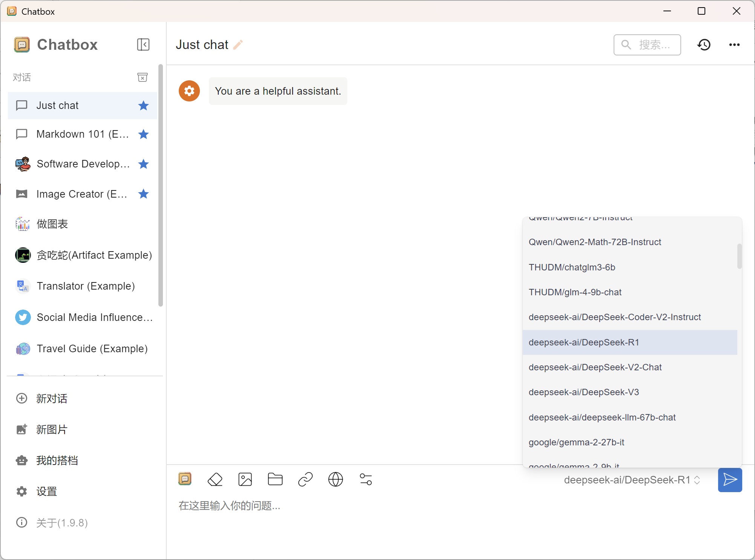The width and height of the screenshot is (755, 560).
Task: Click Image Creator picture icon
Action: pyautogui.click(x=22, y=194)
